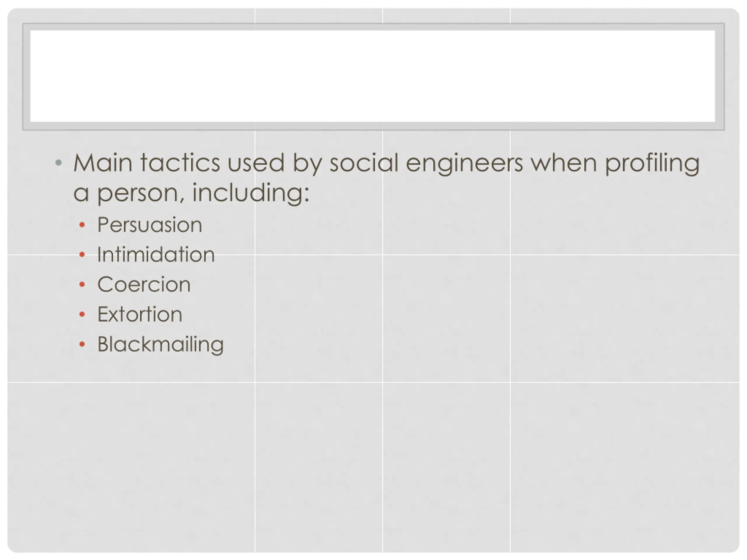747x560 pixels.
Task: Select the word "Persuasion"
Action: (150, 225)
